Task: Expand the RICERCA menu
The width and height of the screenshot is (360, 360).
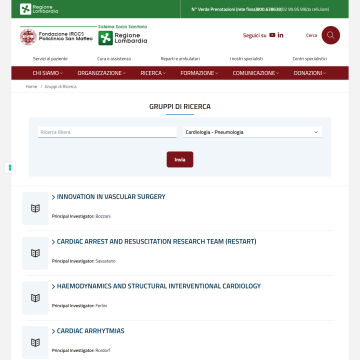Action: point(153,73)
